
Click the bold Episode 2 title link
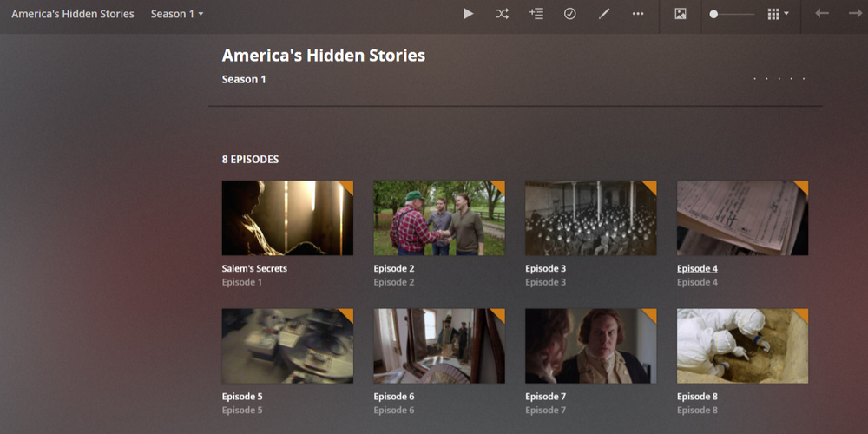[394, 268]
